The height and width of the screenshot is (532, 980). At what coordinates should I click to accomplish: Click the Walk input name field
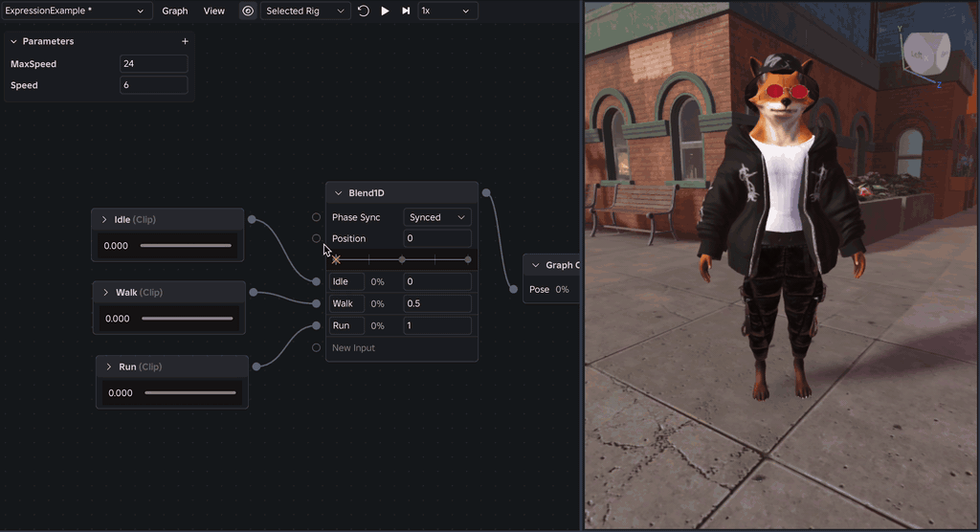pyautogui.click(x=346, y=303)
